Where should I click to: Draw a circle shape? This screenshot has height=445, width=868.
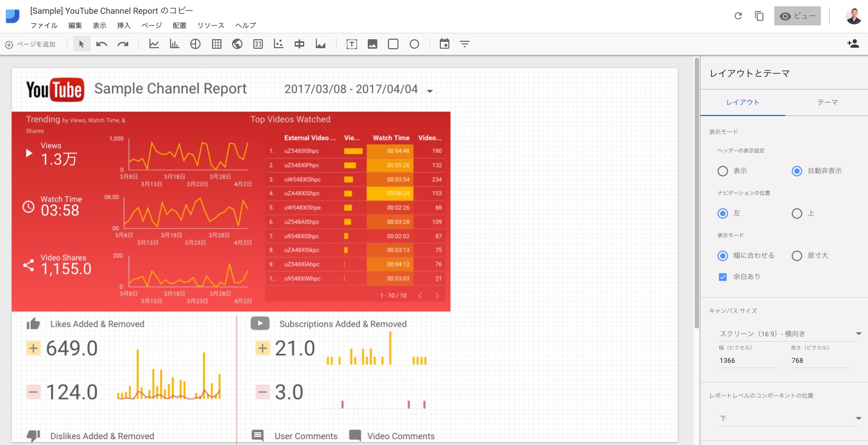click(414, 44)
